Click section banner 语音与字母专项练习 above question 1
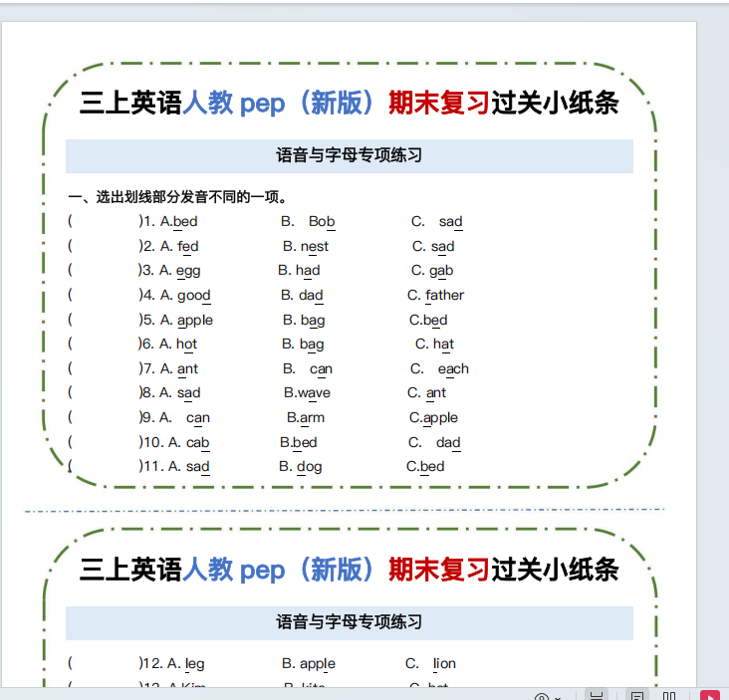This screenshot has width=729, height=700. point(350,155)
